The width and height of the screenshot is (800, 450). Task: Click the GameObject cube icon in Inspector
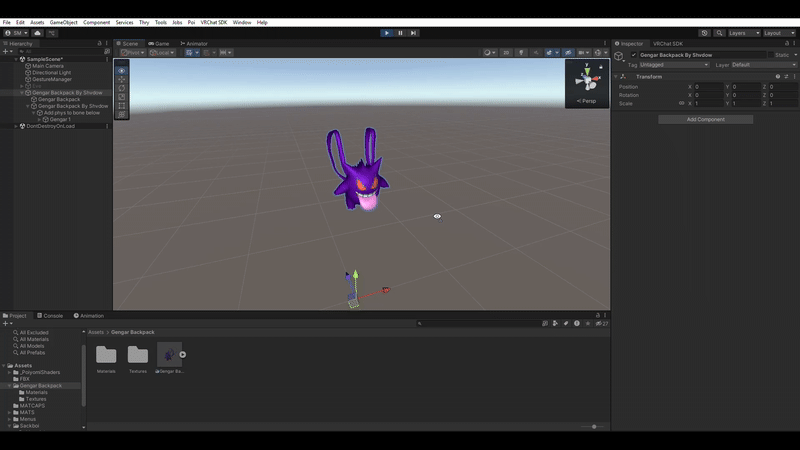[x=619, y=56]
